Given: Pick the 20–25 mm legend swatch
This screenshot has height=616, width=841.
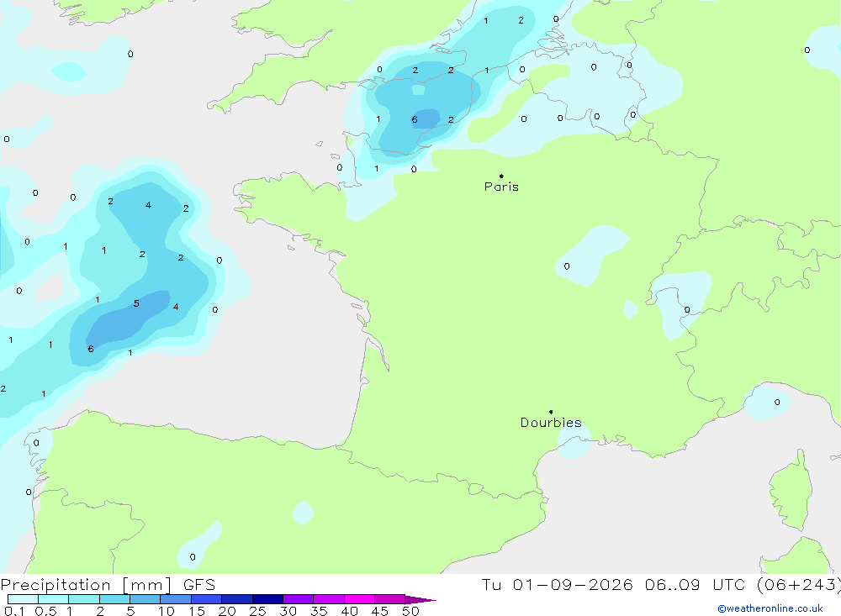Looking at the screenshot, I should (x=236, y=599).
